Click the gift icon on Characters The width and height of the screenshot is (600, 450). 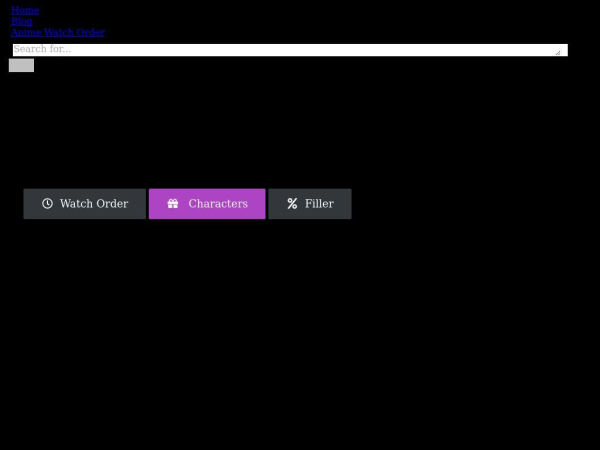click(173, 204)
